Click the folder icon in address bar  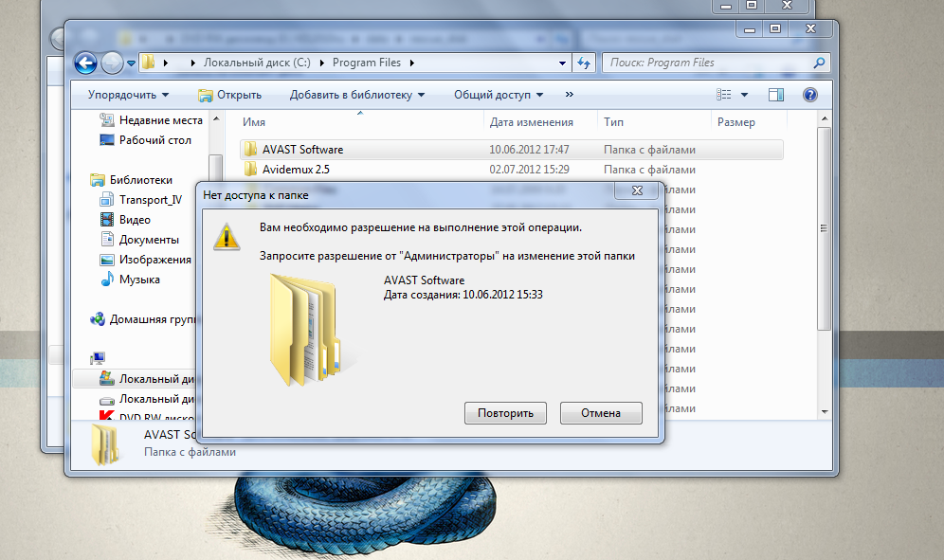coord(148,62)
